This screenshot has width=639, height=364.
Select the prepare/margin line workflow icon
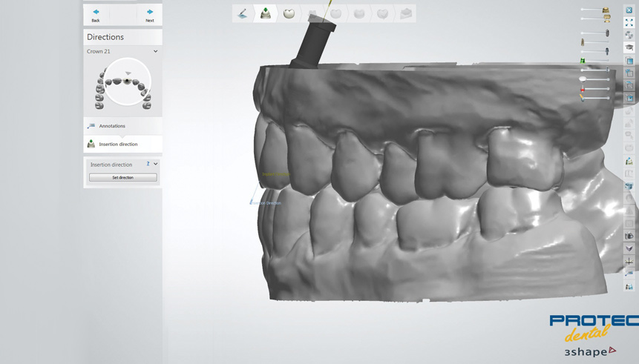coord(242,13)
